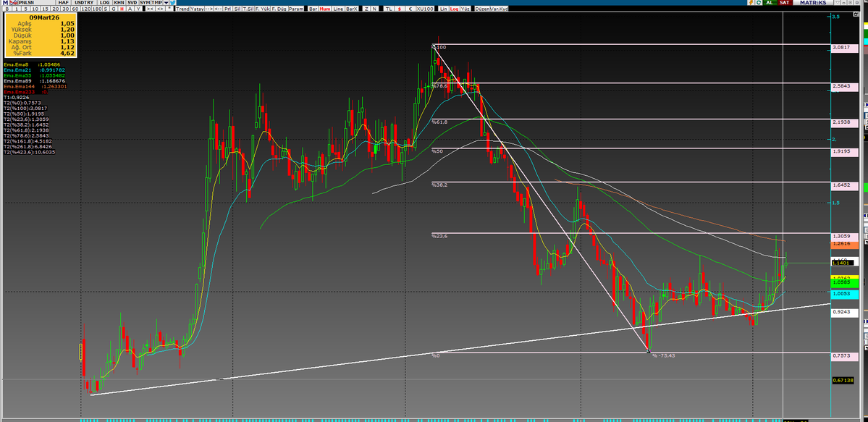Select daily G period
Screen dimensions: 868x422
114,9
